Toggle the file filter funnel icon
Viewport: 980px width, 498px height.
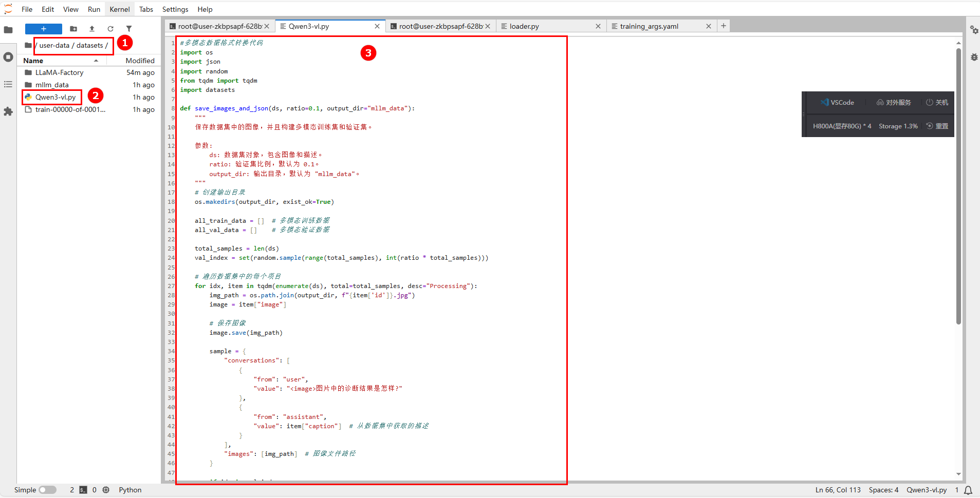tap(129, 29)
